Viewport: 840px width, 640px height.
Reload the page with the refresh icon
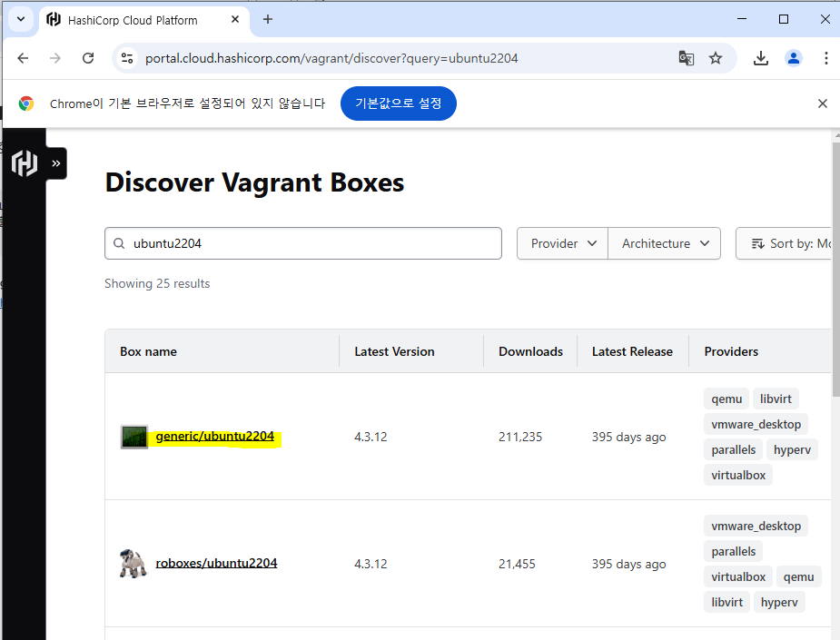pyautogui.click(x=88, y=58)
